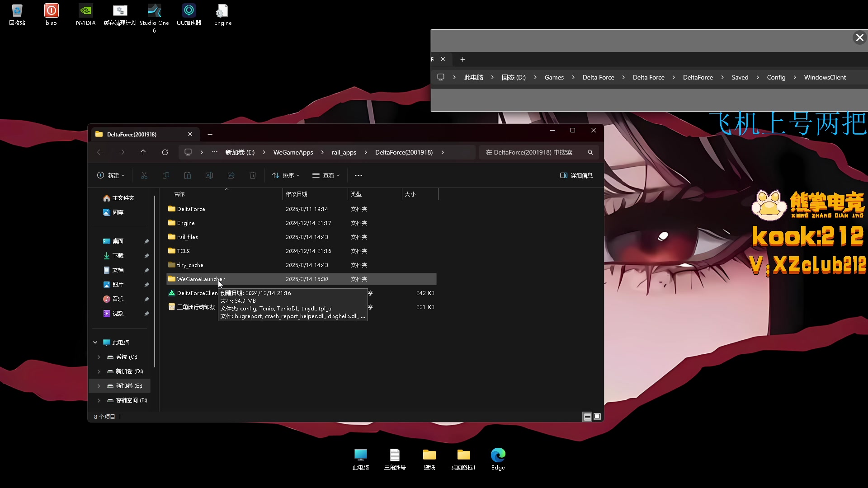Select the rail_files folder
The height and width of the screenshot is (488, 868).
click(302, 237)
